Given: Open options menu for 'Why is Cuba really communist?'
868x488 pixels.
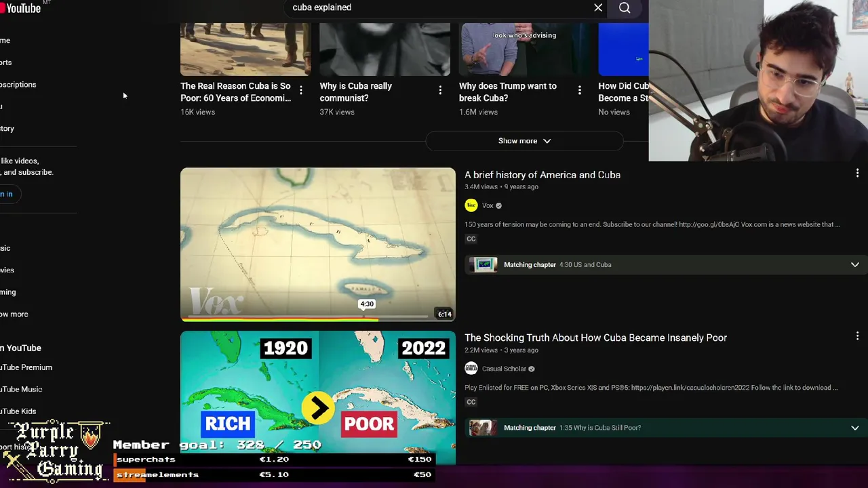Looking at the screenshot, I should tap(440, 90).
